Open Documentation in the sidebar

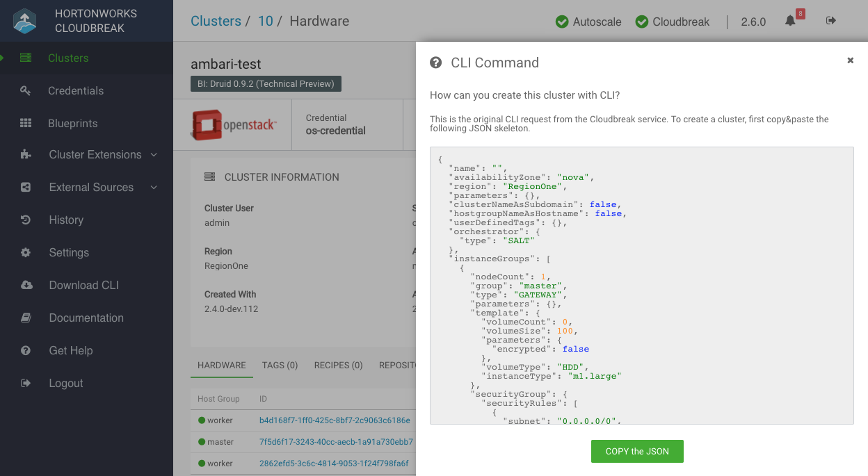pos(86,318)
